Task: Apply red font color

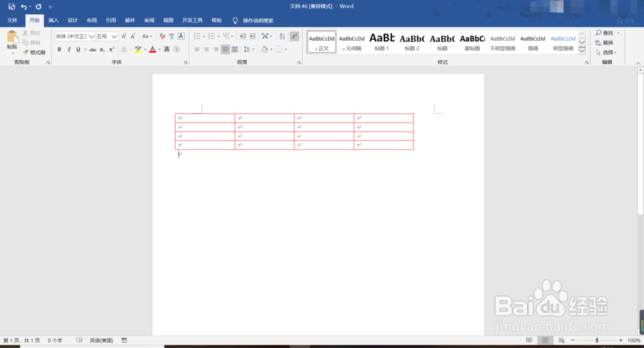Action: [153, 50]
